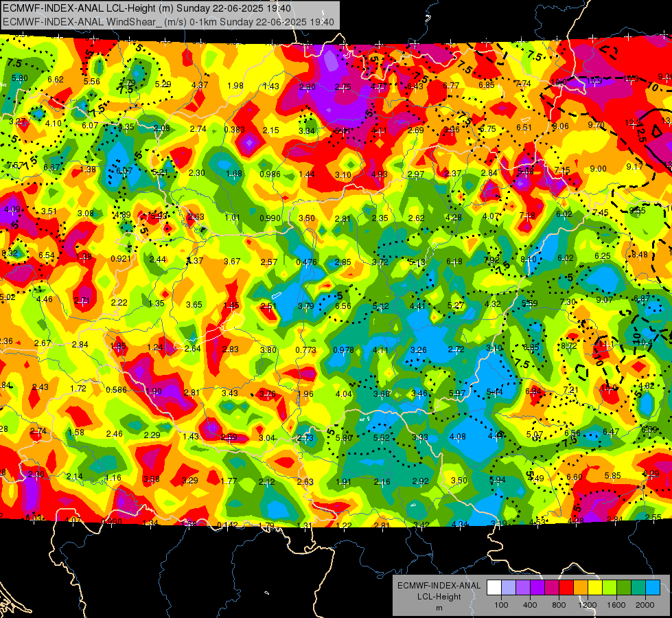Click the wind shear value 6.77

(x=451, y=86)
